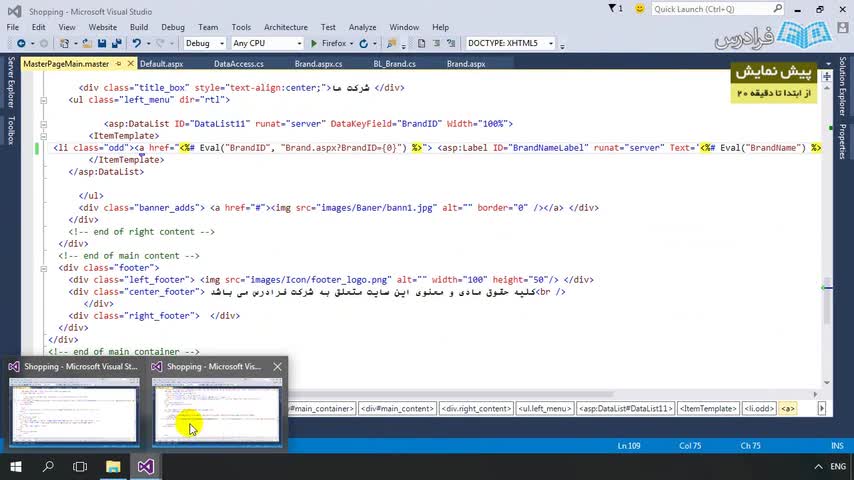
Task: Click the Quick Launch magnifier icon
Action: pos(777,9)
